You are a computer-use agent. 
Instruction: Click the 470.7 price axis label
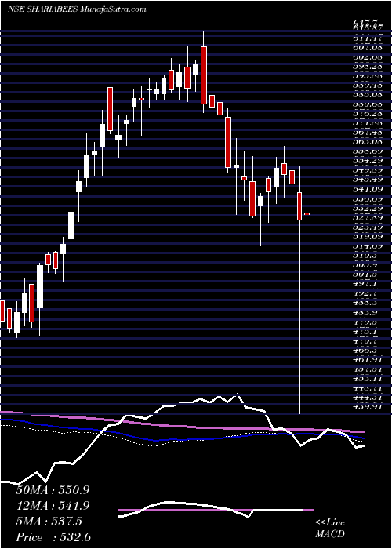tap(365, 341)
